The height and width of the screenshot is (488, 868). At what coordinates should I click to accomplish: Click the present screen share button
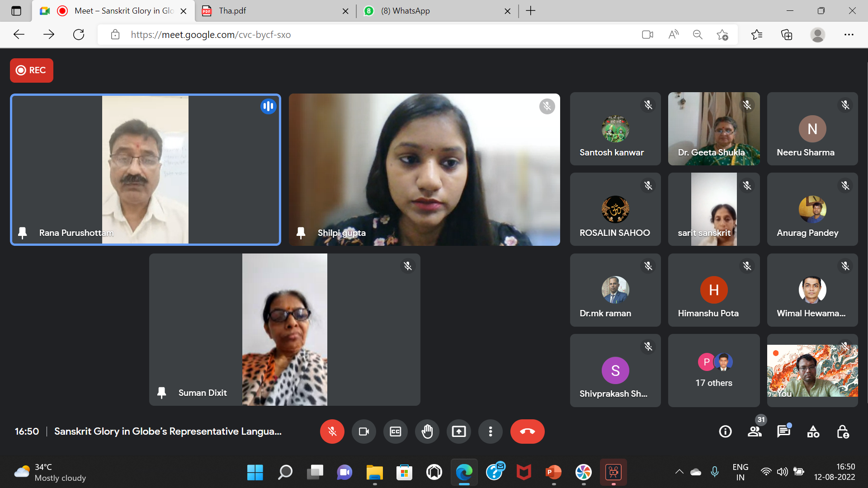458,432
